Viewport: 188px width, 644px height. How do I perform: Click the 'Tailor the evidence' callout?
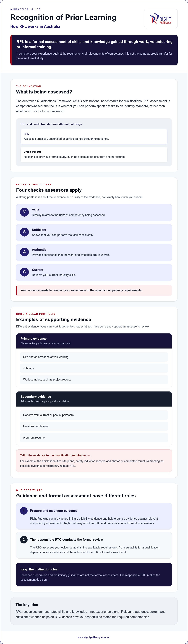94,461
